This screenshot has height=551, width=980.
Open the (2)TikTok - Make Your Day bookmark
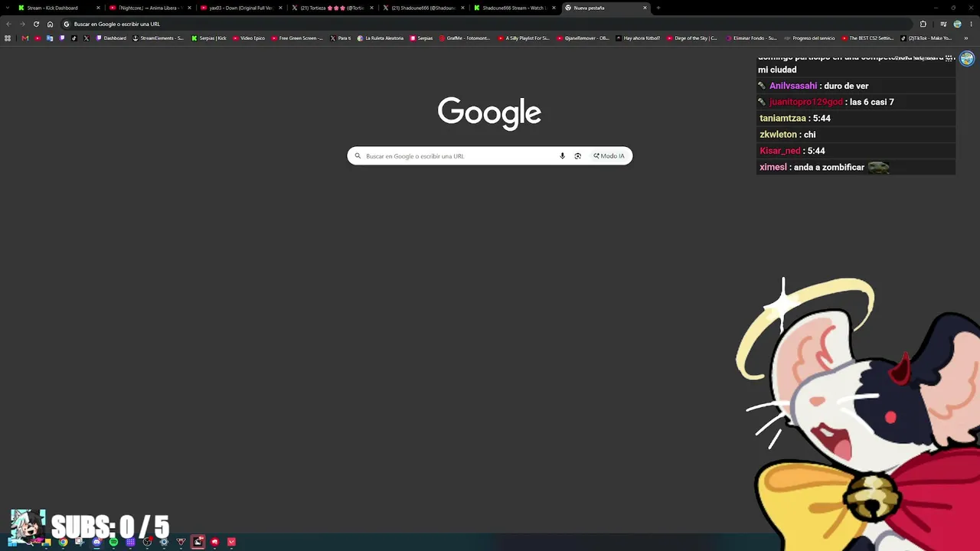click(x=926, y=38)
